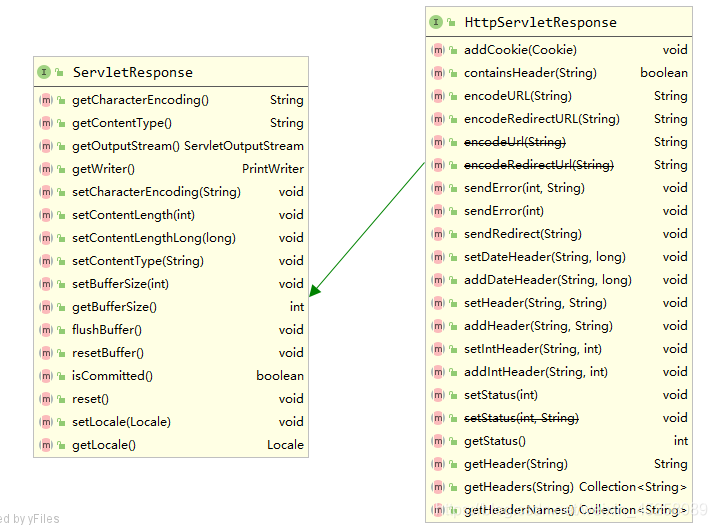Click method icon beside sendError(int, String)
Image resolution: width=717 pixels, height=528 pixels.
tap(438, 187)
